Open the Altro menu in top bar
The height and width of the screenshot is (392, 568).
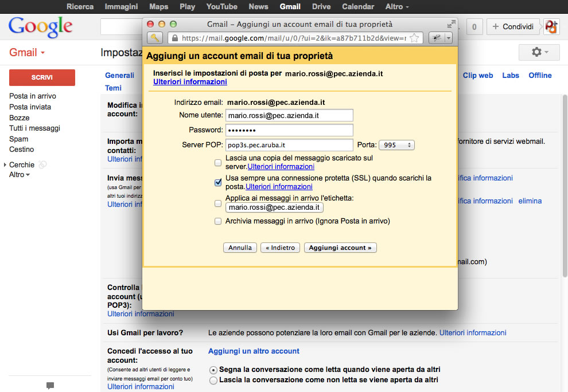tap(397, 7)
